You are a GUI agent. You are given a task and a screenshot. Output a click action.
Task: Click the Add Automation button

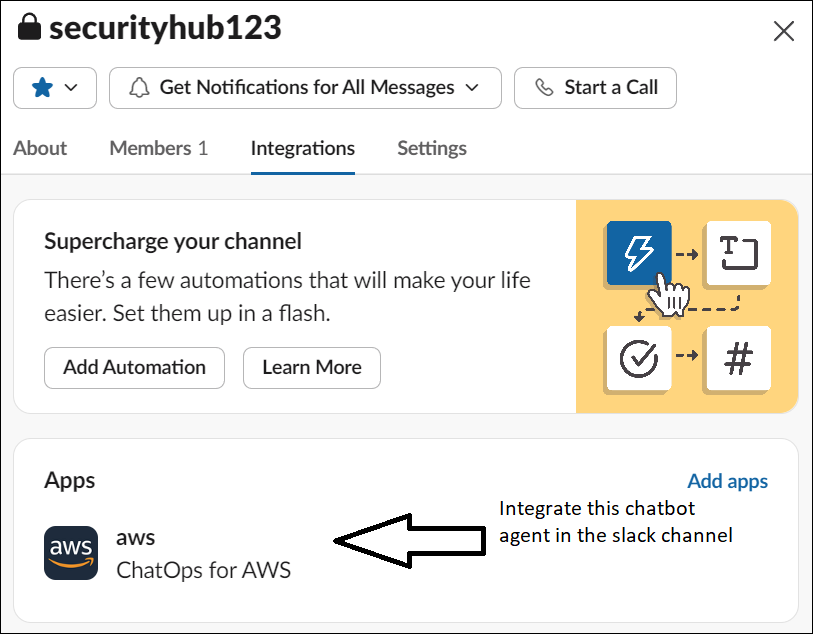tap(134, 368)
